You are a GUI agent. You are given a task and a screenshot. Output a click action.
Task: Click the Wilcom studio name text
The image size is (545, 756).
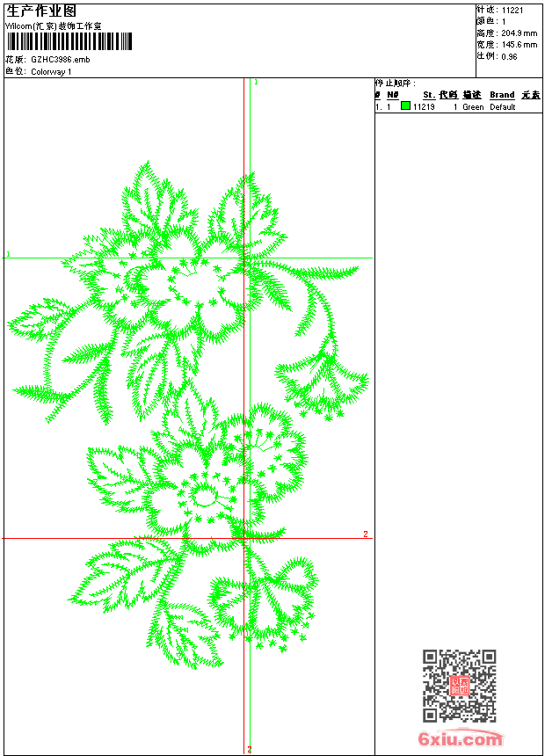point(54,26)
